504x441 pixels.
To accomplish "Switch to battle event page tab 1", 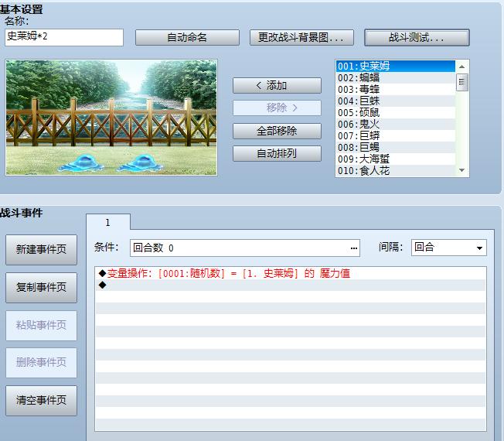I will [108, 222].
